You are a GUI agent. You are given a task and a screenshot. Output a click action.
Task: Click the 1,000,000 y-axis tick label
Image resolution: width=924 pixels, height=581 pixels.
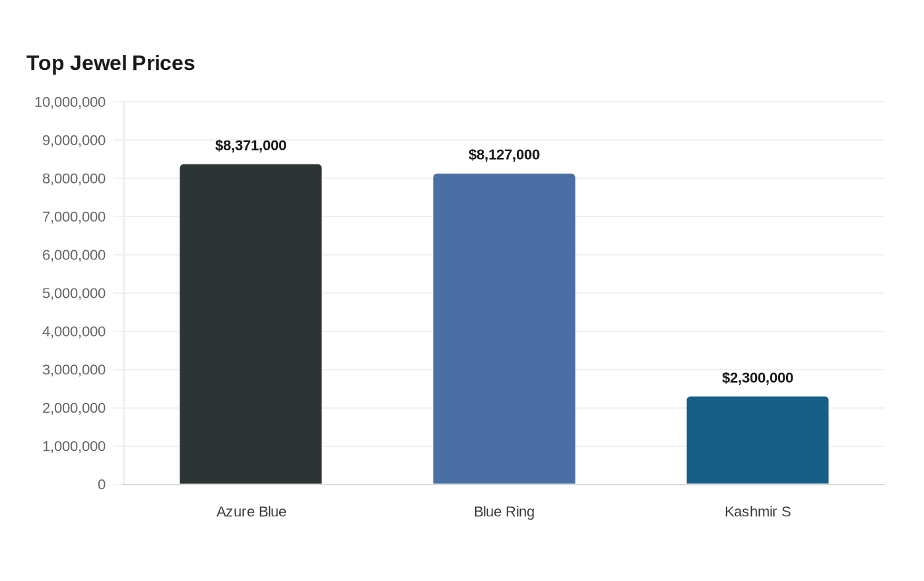pyautogui.click(x=74, y=446)
